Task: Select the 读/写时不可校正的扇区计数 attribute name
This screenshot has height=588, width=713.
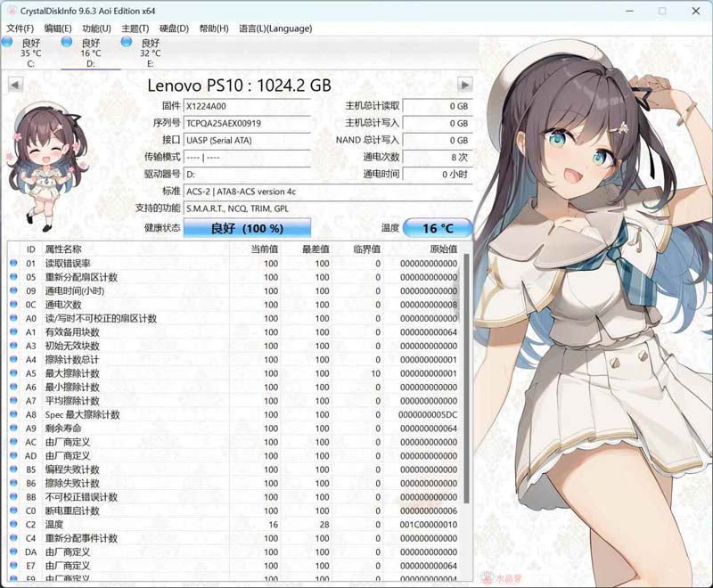Action: (101, 318)
